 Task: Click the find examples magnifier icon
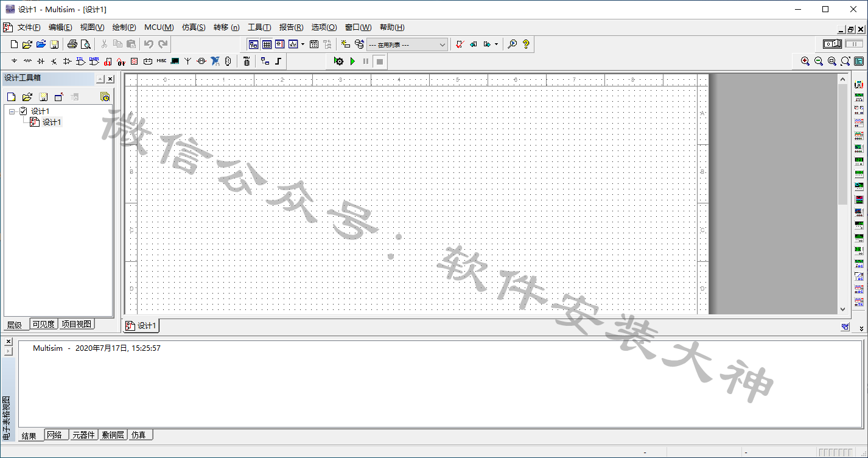tap(513, 44)
